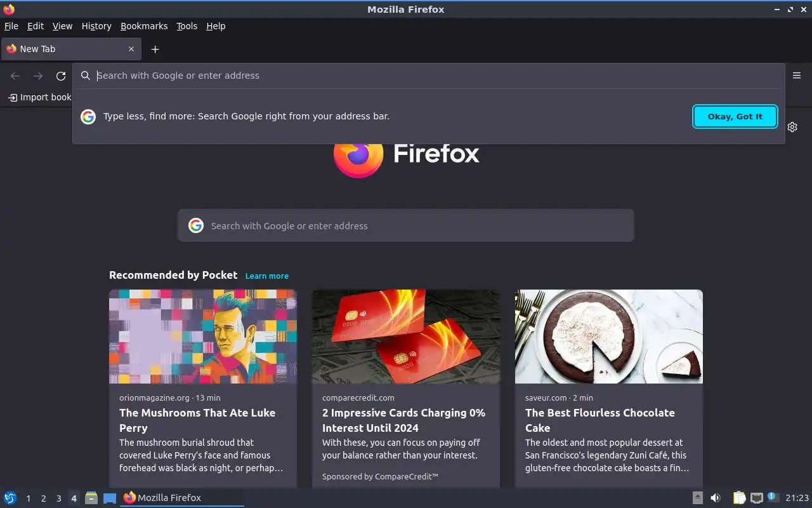Open The Mushrooms That Ate Luke Perry headline
This screenshot has width=812, height=508.
197,420
